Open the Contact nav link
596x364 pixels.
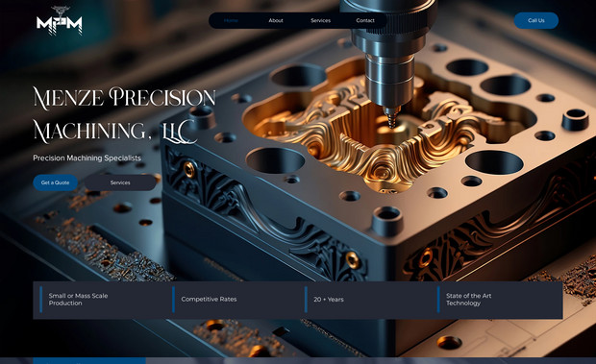click(x=365, y=20)
